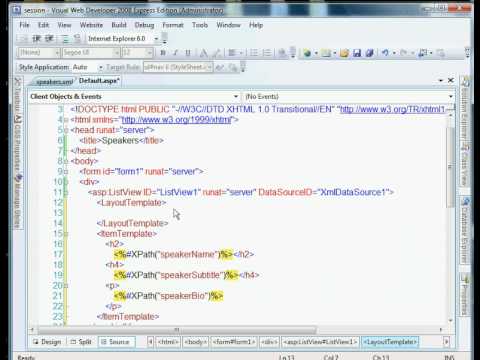Viewport: 480px width, 360px height.
Task: Click the New Web Site globe icon
Action: click(307, 53)
